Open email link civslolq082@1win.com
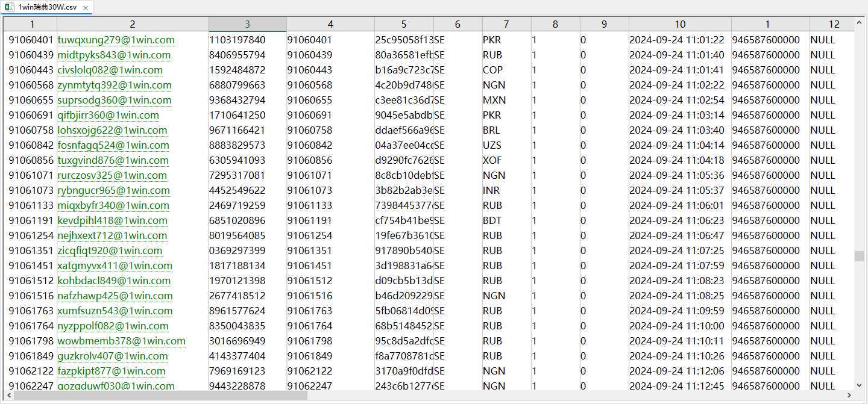The width and height of the screenshot is (868, 404). (x=110, y=70)
